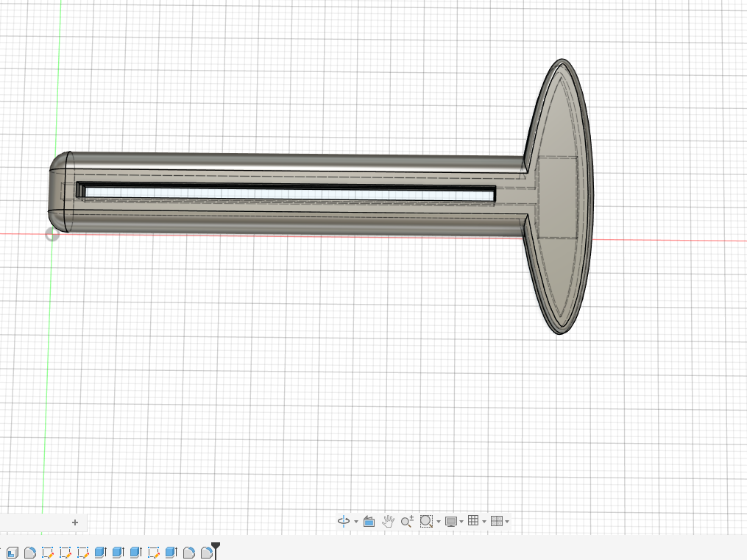
Task: Expand Display Settings dropdown arrow
Action: pyautogui.click(x=461, y=522)
